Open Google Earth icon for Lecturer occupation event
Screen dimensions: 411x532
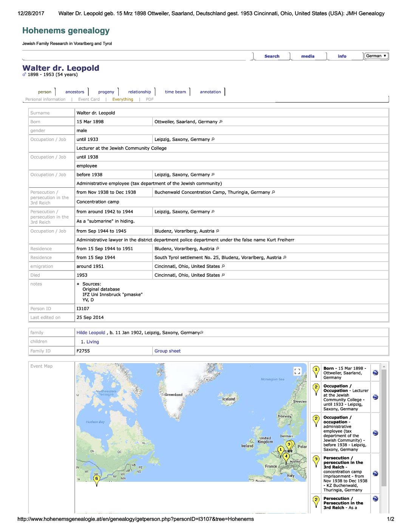point(375,397)
